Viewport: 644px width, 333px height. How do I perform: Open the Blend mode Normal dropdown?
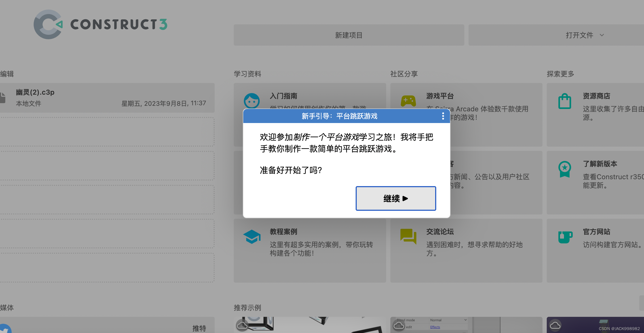(448, 320)
